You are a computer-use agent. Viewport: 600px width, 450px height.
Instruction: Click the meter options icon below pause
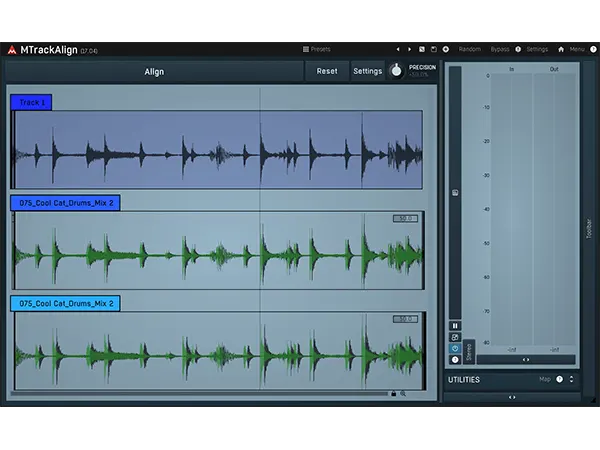tap(455, 337)
